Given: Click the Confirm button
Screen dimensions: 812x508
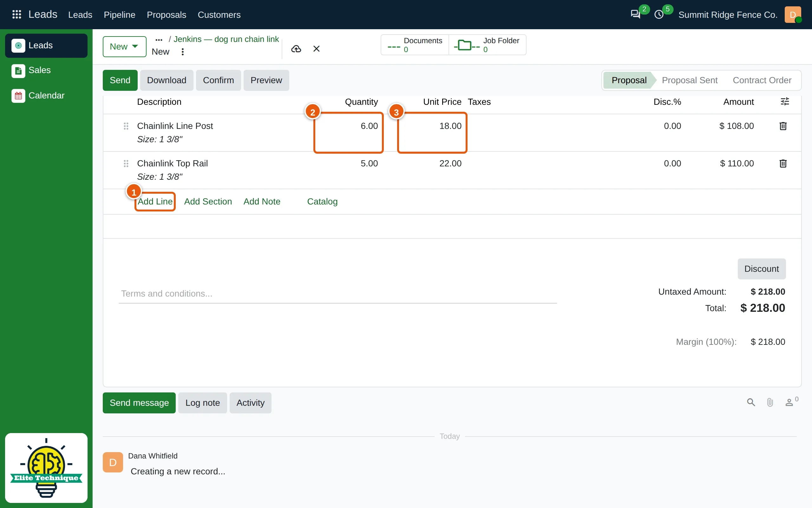Looking at the screenshot, I should coord(219,80).
